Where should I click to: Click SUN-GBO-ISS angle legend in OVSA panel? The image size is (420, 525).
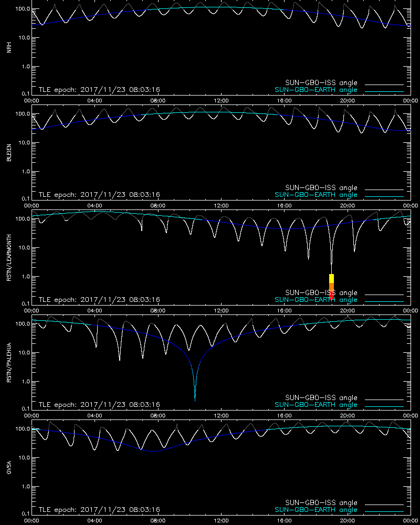[x=321, y=502]
